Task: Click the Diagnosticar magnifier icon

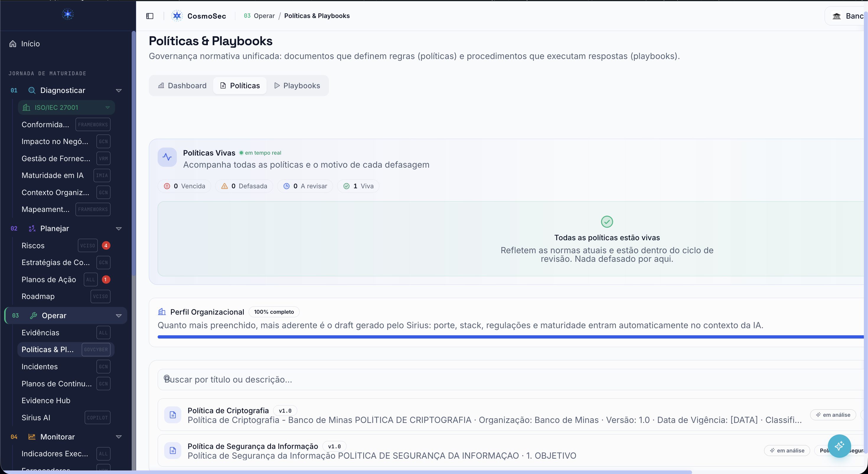Action: click(32, 90)
